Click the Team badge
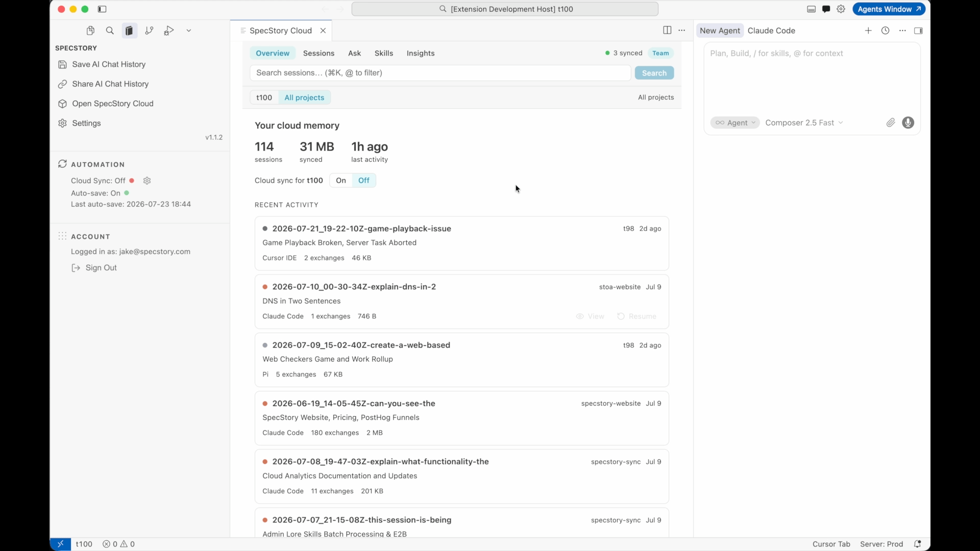 click(x=660, y=53)
